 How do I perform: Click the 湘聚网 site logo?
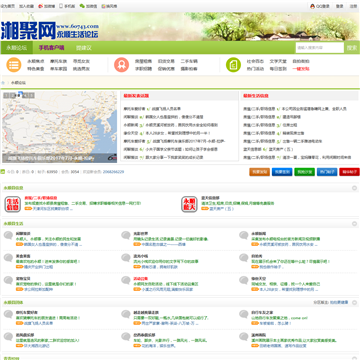coord(49,31)
